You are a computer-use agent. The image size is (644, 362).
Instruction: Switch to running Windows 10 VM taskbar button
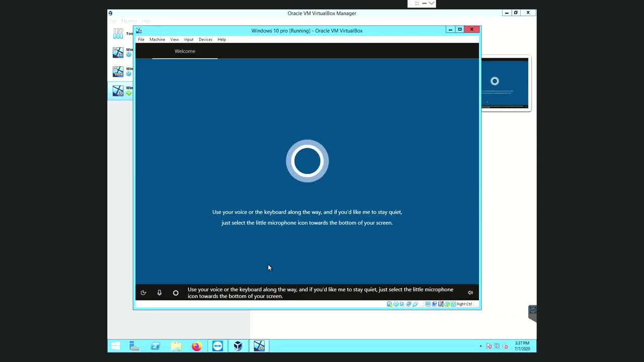[x=259, y=346]
